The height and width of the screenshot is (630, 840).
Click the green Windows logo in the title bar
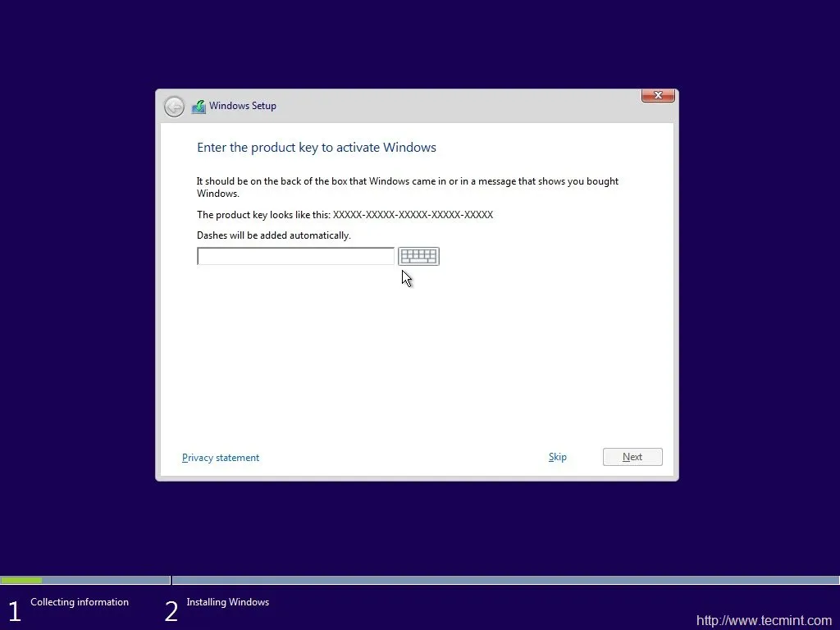click(198, 106)
